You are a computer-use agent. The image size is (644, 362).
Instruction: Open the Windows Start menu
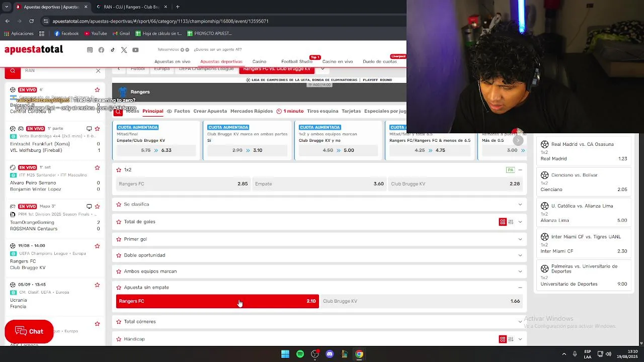pyautogui.click(x=285, y=354)
